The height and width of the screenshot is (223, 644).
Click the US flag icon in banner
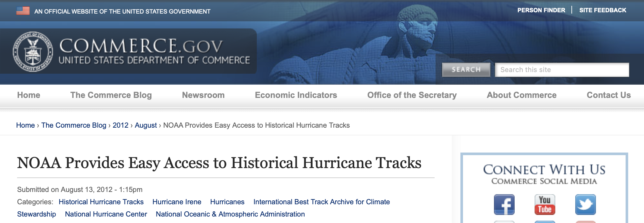tap(23, 11)
